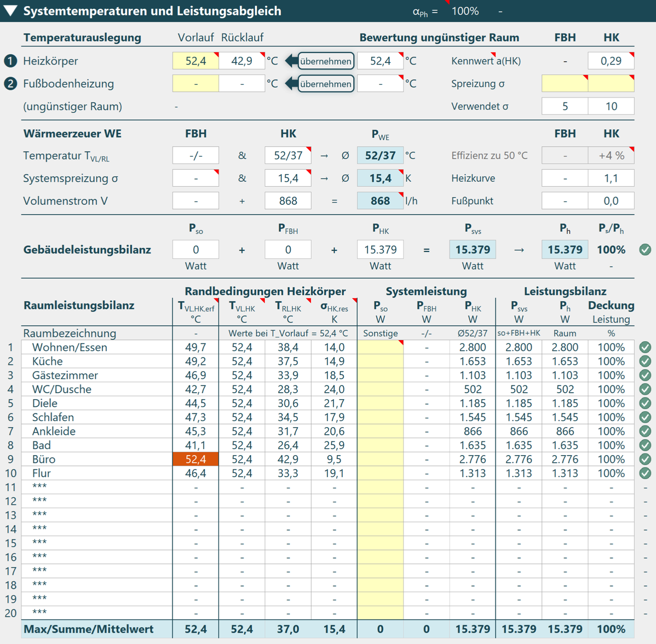Select the Gästezimmer room name

click(65, 375)
